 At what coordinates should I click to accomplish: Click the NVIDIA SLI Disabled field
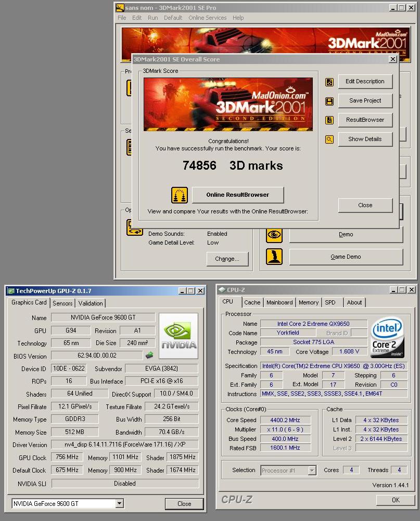(x=125, y=484)
